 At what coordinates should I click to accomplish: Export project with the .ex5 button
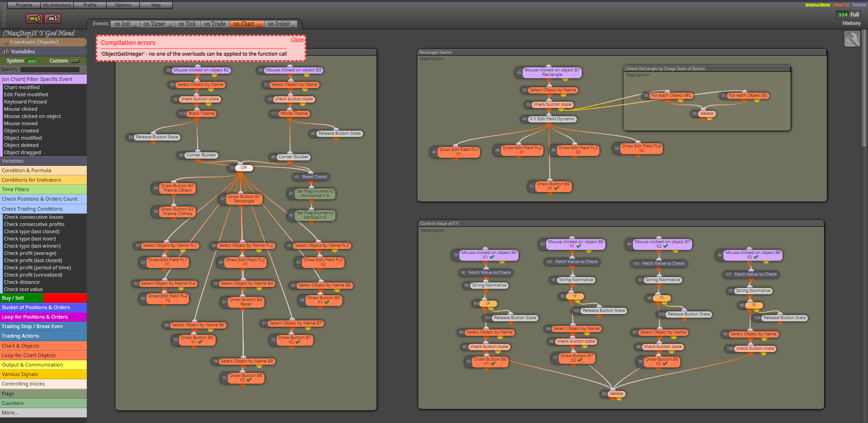pyautogui.click(x=52, y=19)
